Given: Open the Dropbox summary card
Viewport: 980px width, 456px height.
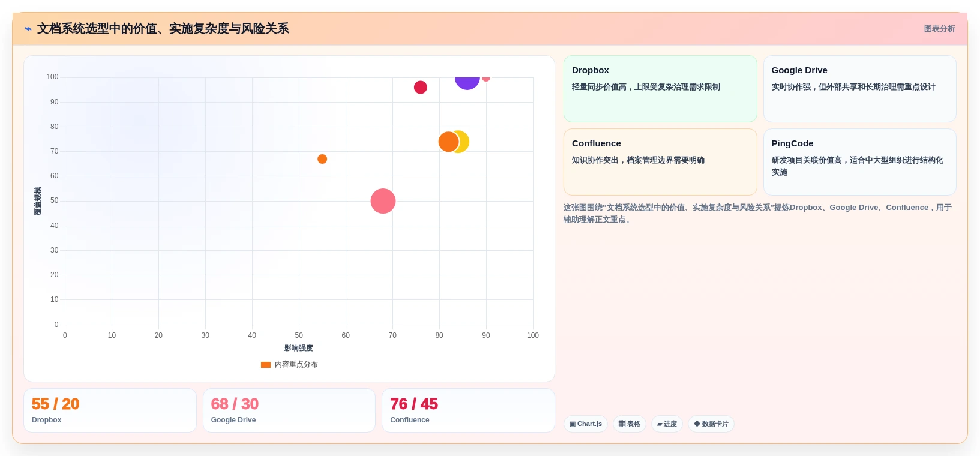Looking at the screenshot, I should click(x=660, y=89).
